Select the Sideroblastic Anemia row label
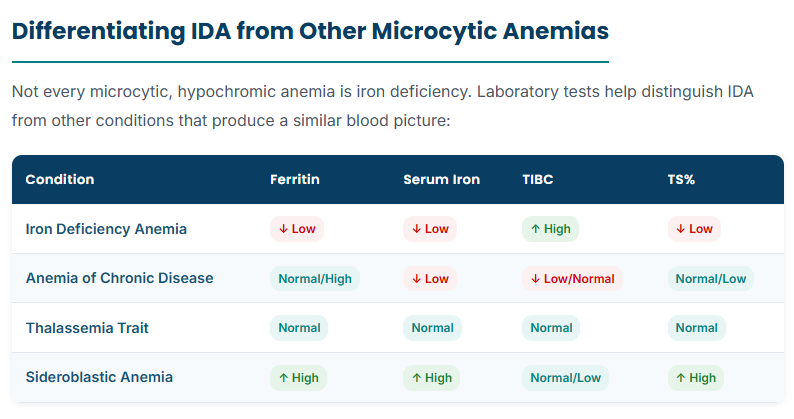The width and height of the screenshot is (794, 419). pyautogui.click(x=99, y=377)
